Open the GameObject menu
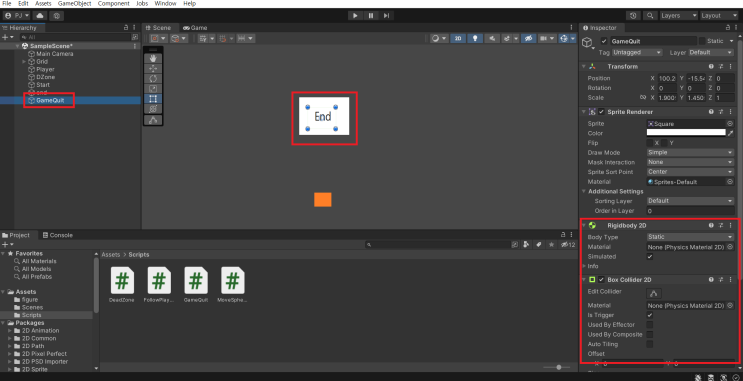The width and height of the screenshot is (743, 381). [x=74, y=3]
